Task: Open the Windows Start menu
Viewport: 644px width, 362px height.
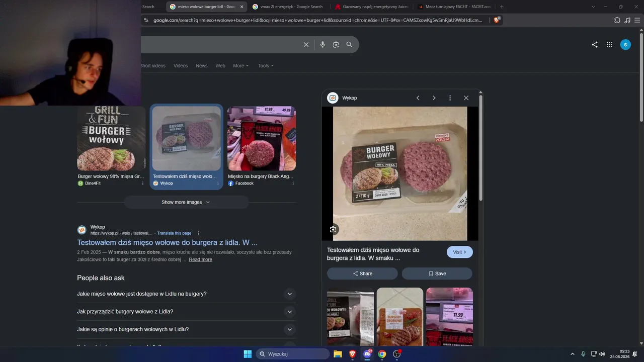Action: point(248,354)
